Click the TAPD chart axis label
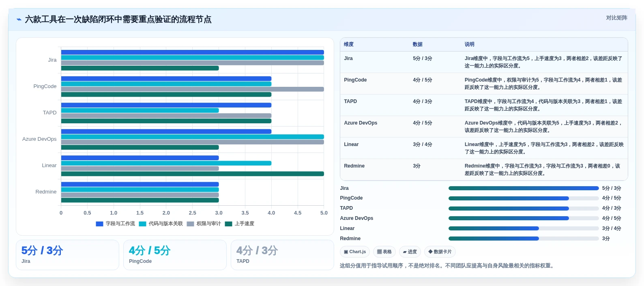 tap(50, 113)
